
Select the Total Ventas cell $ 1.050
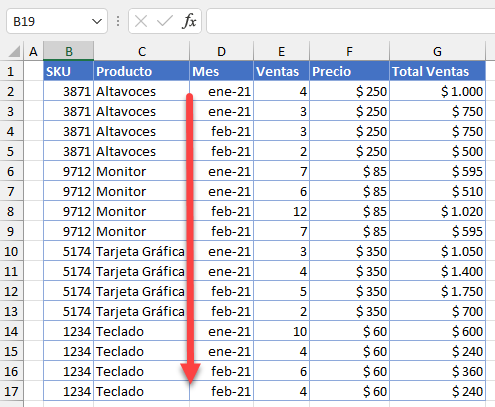click(437, 251)
